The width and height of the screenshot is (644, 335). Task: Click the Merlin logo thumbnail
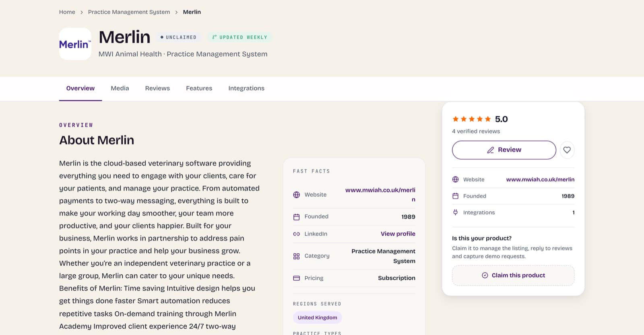(x=75, y=44)
